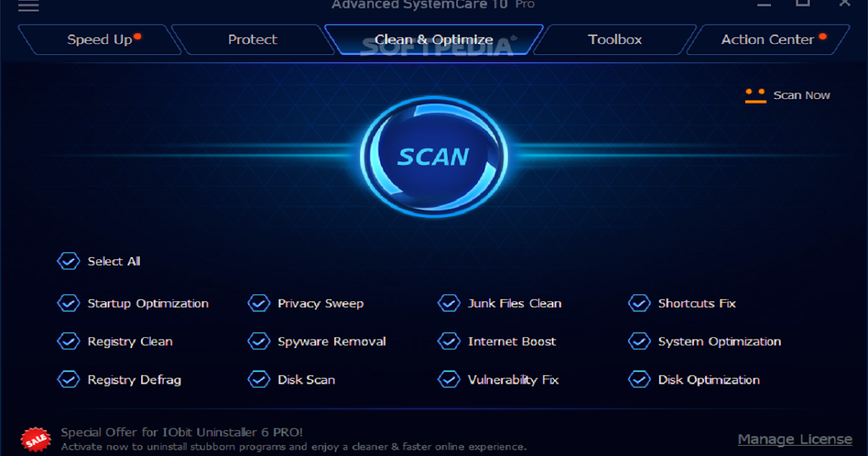Open the Toolbox tab
Image resolution: width=868 pixels, height=456 pixels.
(x=615, y=40)
